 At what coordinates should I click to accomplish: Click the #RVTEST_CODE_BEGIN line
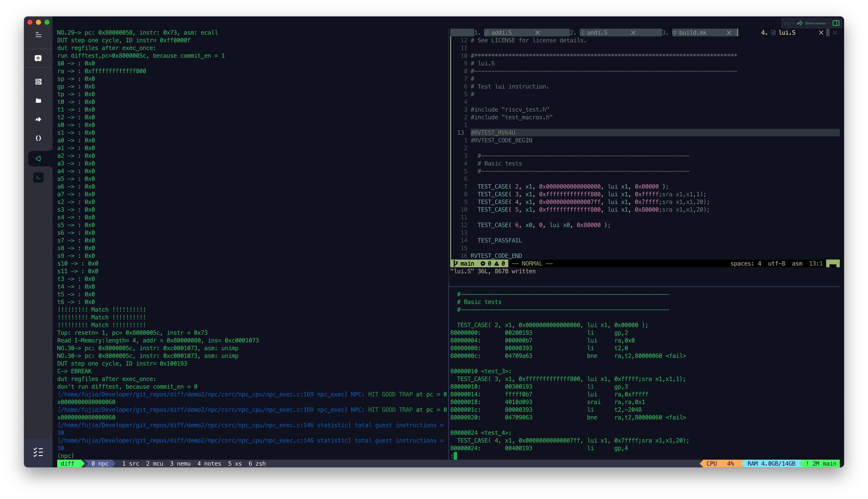point(501,140)
